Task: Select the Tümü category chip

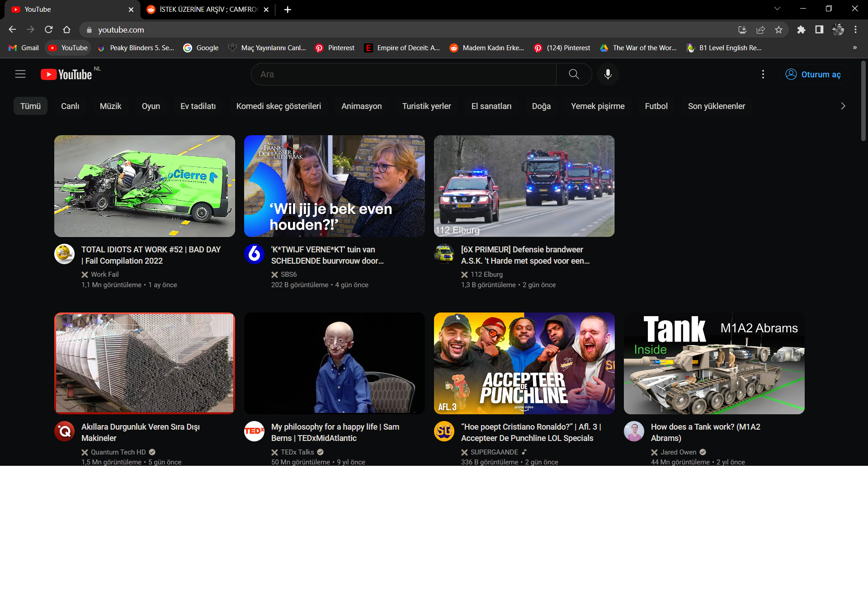Action: pyautogui.click(x=30, y=106)
